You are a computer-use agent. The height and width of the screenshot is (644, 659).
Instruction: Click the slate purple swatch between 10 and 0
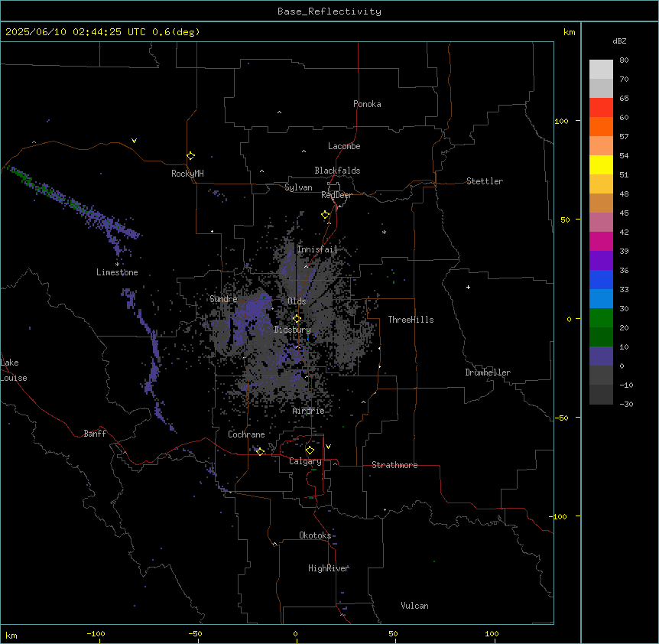pos(601,356)
